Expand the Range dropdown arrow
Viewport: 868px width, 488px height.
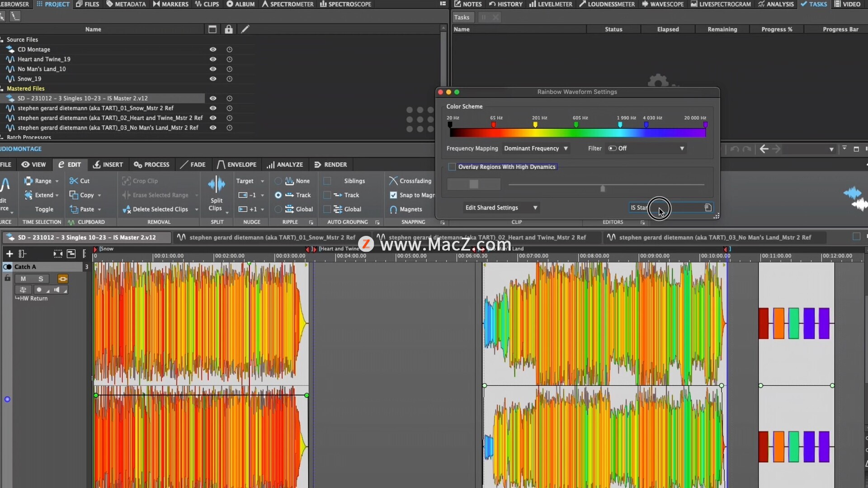click(57, 181)
